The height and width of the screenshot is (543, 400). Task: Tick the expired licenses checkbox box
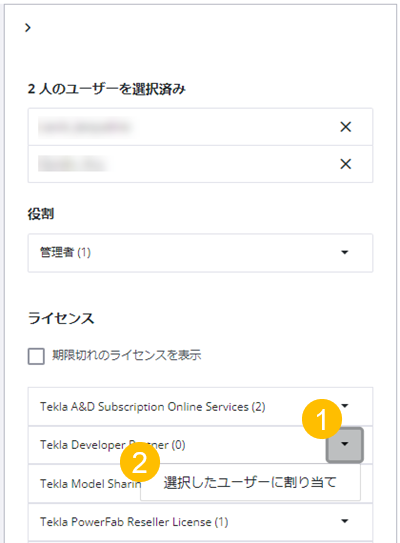coord(36,356)
